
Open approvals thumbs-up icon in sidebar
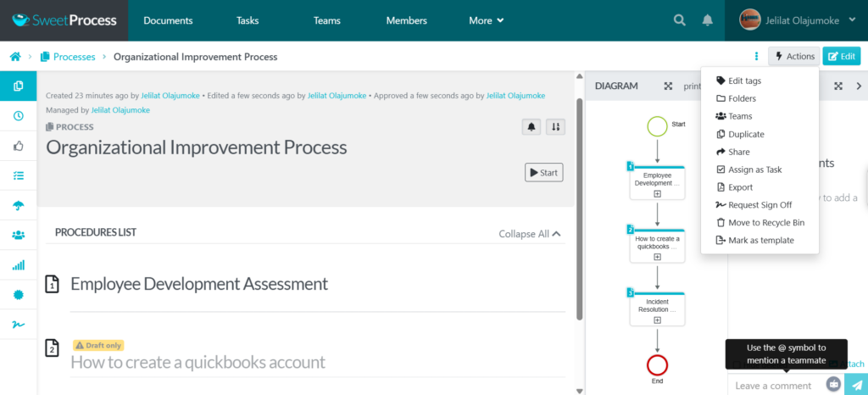(x=19, y=146)
